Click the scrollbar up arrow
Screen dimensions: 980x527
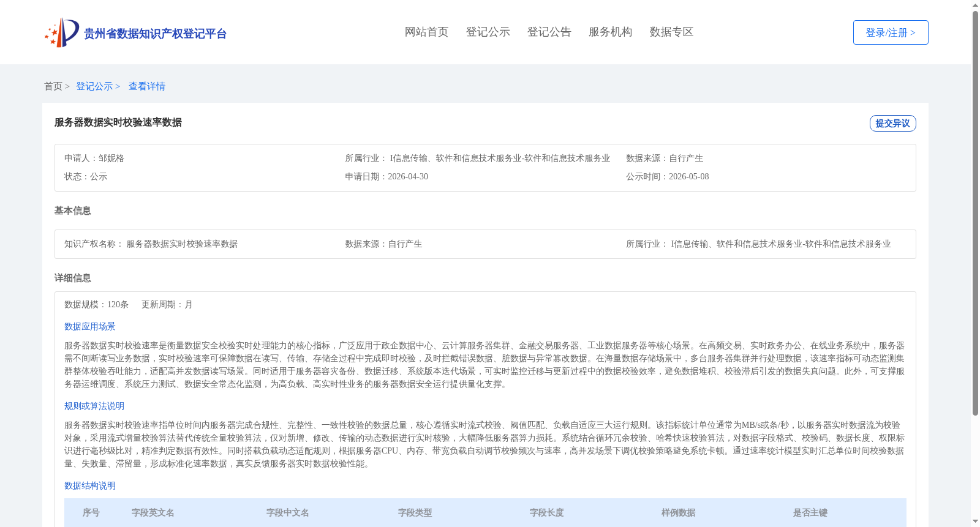point(975,5)
